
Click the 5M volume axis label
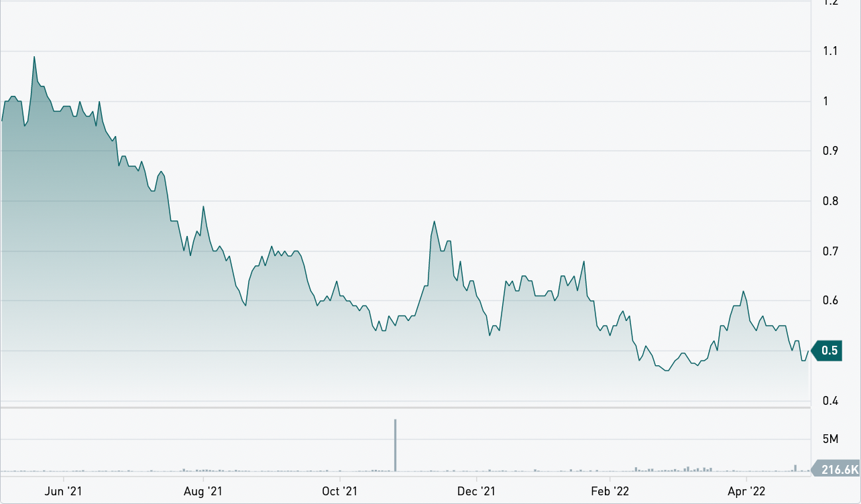tap(830, 439)
